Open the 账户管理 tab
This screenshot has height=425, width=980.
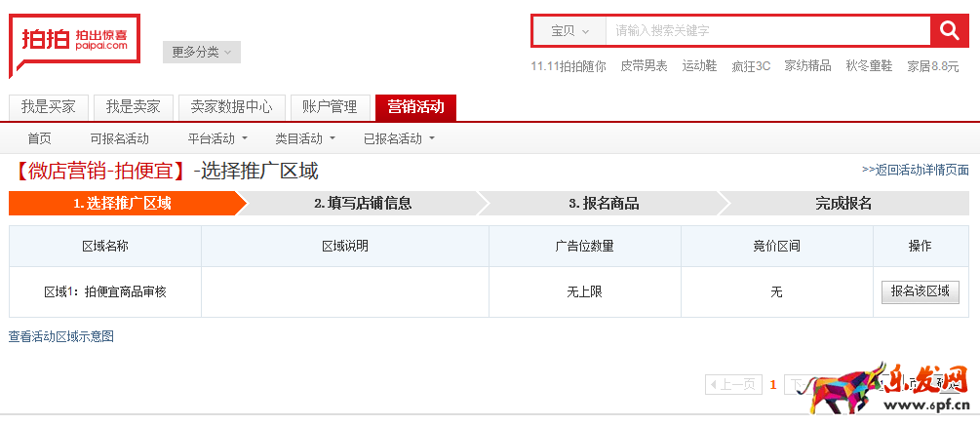[330, 106]
